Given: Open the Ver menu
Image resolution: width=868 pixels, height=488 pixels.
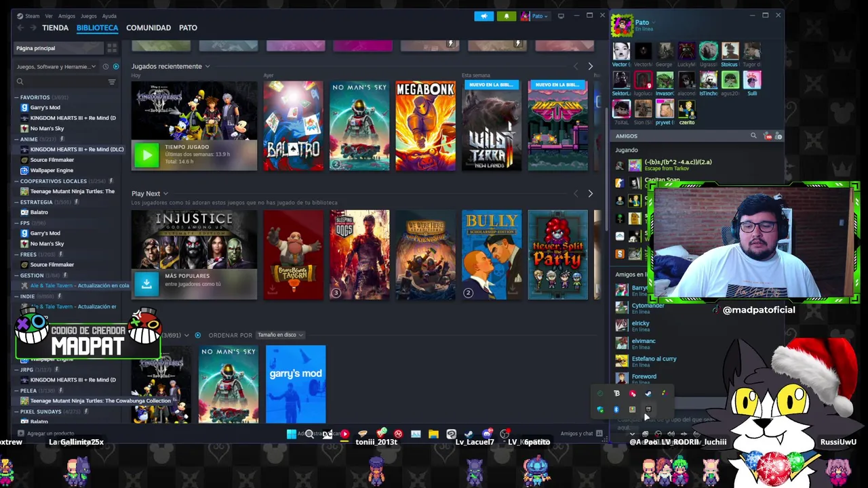Looking at the screenshot, I should (x=49, y=16).
